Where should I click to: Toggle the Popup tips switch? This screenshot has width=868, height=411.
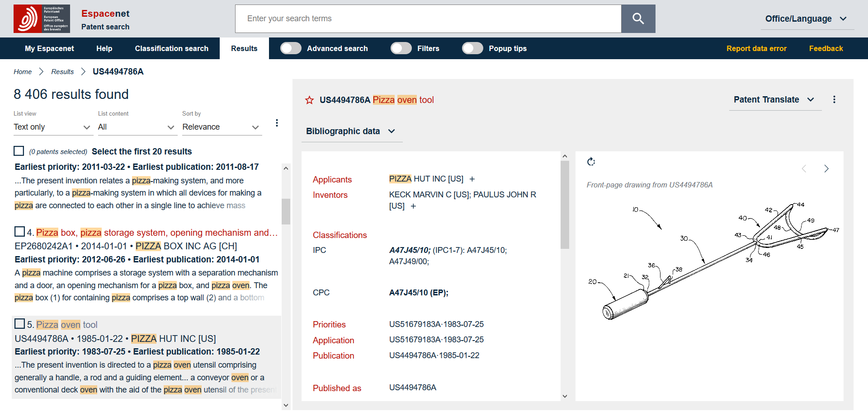[472, 48]
